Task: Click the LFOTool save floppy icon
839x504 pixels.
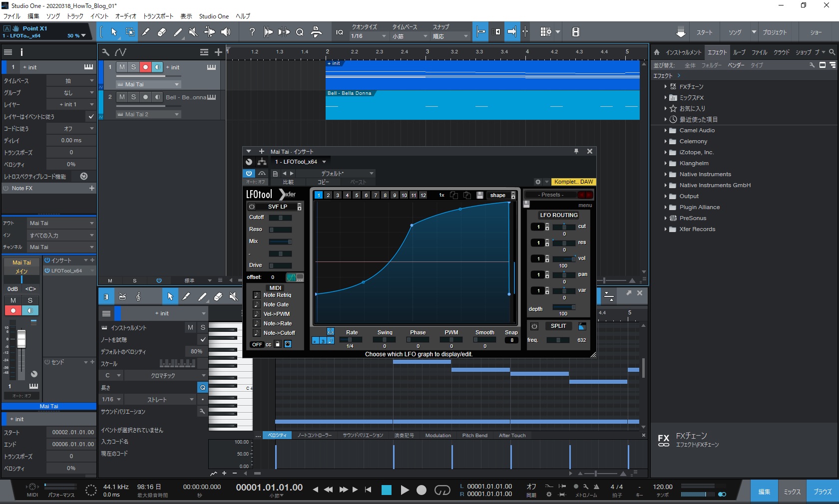Action: coord(480,195)
